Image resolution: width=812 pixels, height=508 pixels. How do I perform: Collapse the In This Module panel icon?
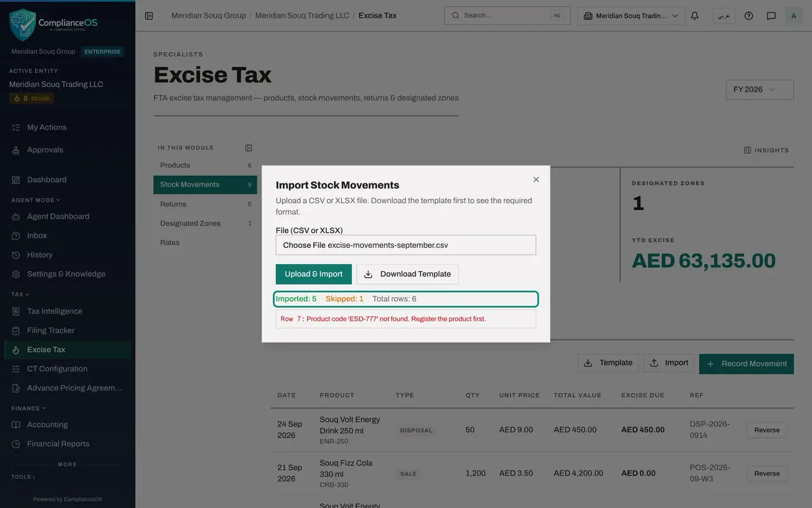coord(249,148)
